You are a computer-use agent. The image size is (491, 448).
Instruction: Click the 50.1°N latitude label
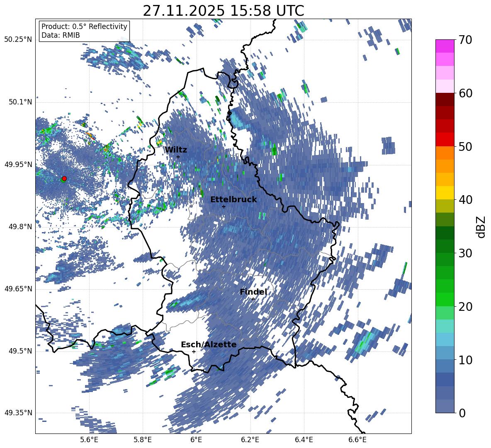tap(21, 102)
